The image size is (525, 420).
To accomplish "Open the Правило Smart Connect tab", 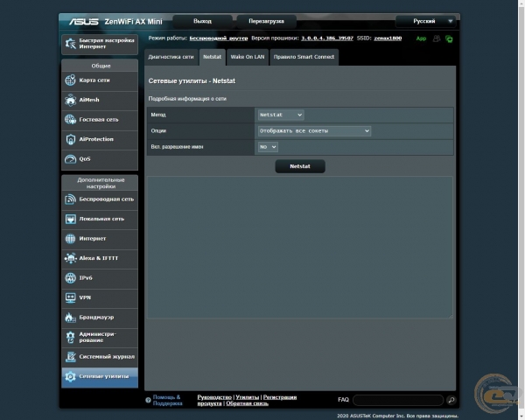I will 304,57.
